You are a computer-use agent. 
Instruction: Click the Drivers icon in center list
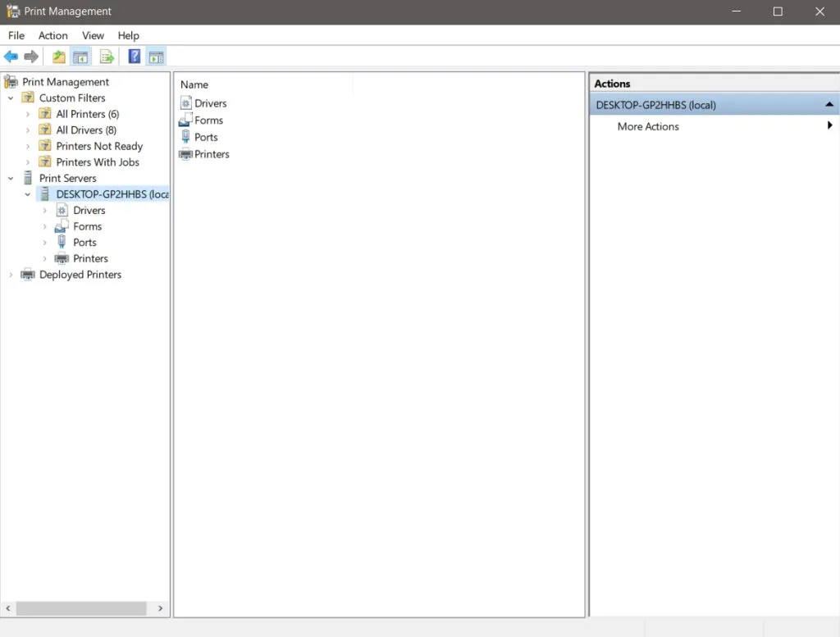pos(186,102)
